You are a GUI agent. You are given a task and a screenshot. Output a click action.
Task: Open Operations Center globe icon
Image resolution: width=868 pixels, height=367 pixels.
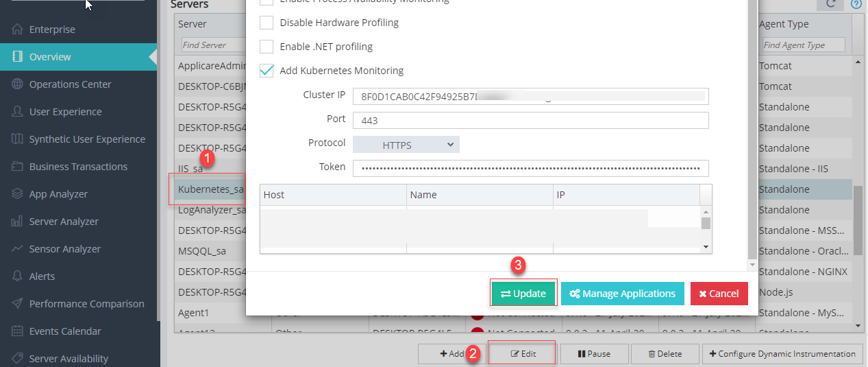click(17, 84)
